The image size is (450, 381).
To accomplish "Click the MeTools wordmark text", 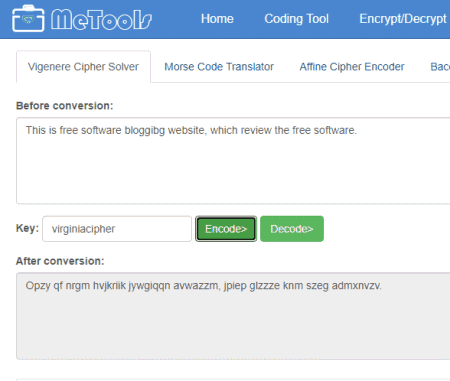I will pyautogui.click(x=101, y=20).
